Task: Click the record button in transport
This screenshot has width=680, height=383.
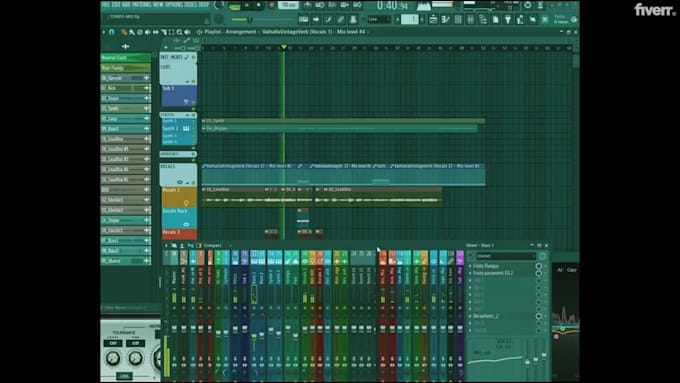Action: click(271, 5)
